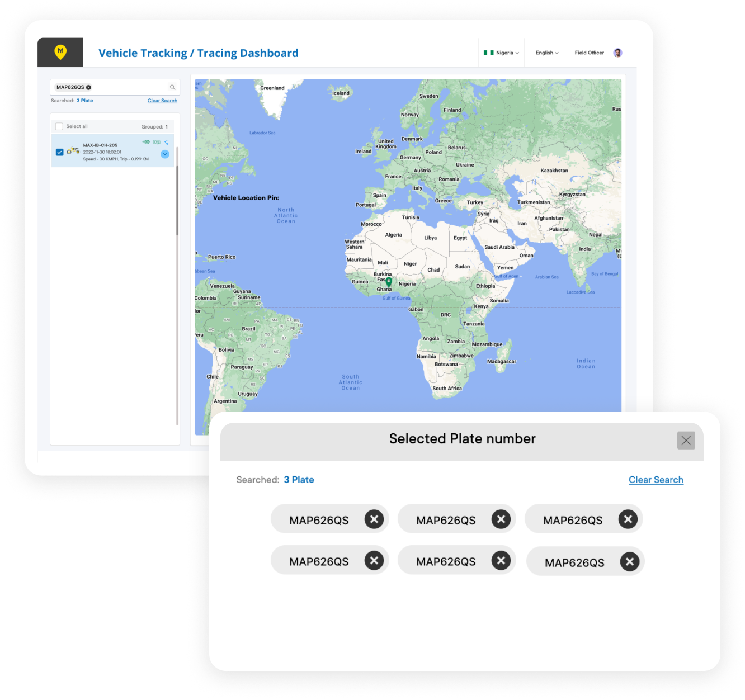Screen dimensions: 745x700
Task: Select the Vehicle Tracking / Tracing Dashboard title
Action: (199, 53)
